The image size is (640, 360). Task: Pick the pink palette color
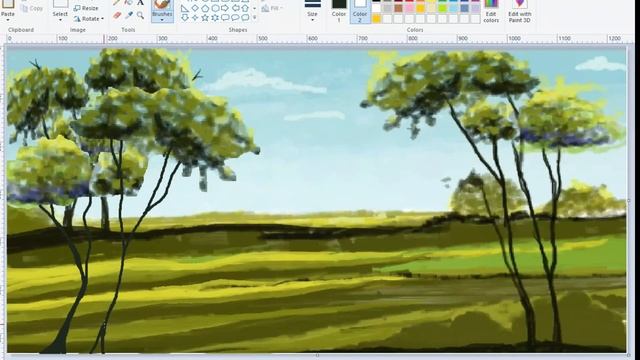pyautogui.click(x=409, y=8)
